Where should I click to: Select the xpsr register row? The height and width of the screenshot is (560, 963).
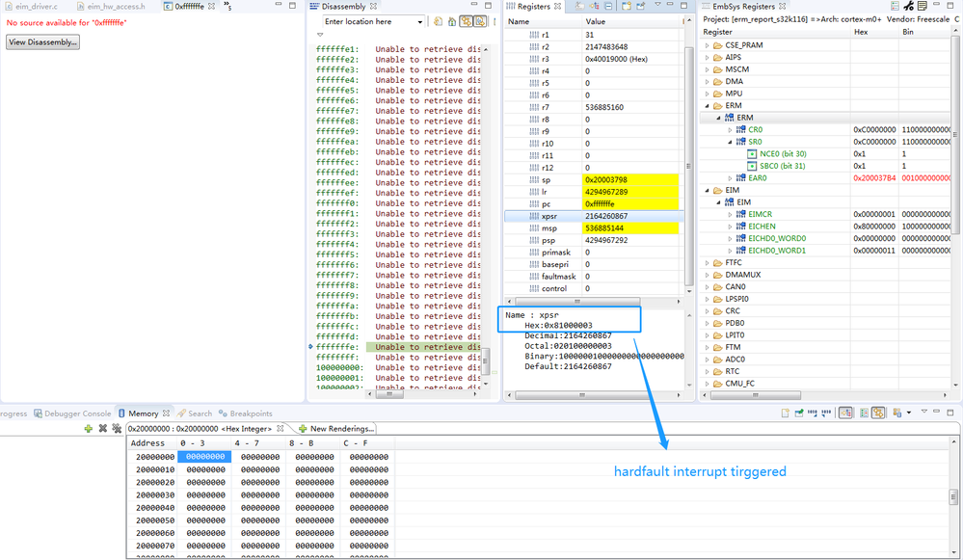(593, 216)
